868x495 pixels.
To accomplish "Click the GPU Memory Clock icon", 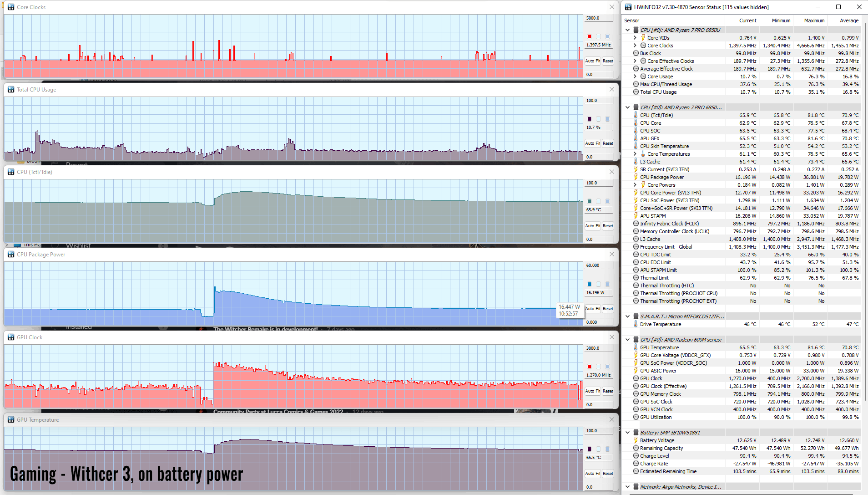I will tap(636, 394).
